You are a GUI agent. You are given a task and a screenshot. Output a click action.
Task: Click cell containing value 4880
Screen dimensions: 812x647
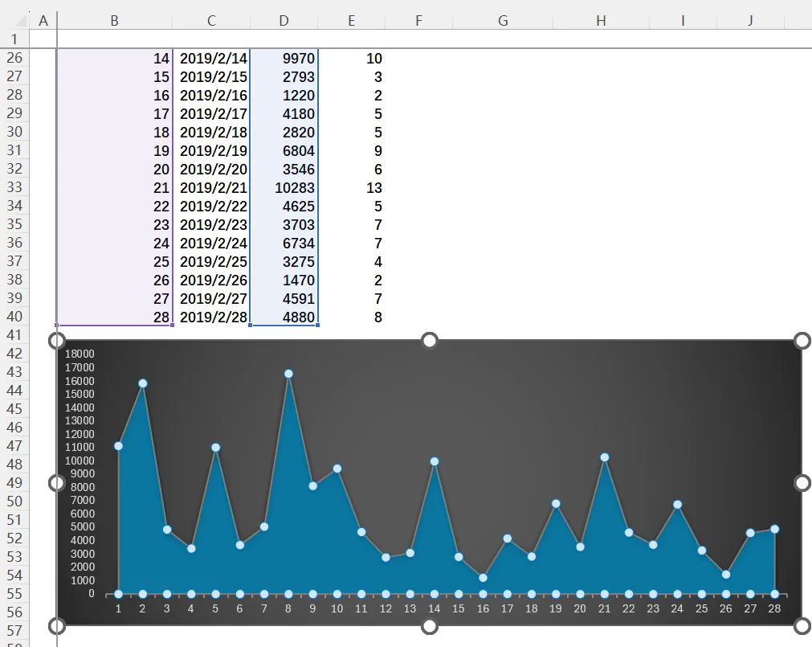(284, 317)
